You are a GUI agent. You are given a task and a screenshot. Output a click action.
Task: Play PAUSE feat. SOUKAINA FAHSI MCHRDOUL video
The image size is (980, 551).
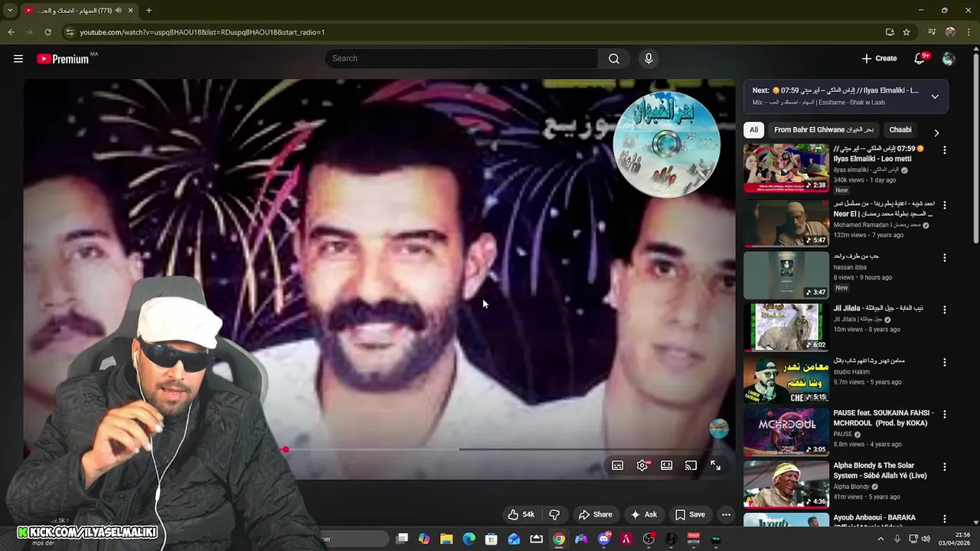tap(786, 432)
